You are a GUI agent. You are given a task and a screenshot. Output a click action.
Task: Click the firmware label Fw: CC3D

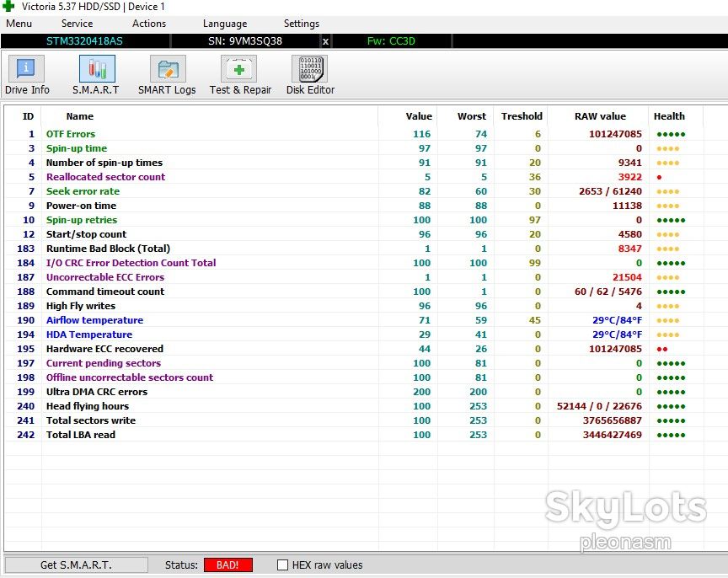[391, 40]
